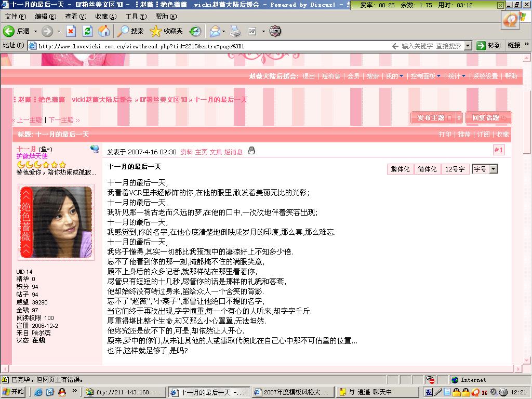Open the author's 资料 profile link

[x=187, y=152]
